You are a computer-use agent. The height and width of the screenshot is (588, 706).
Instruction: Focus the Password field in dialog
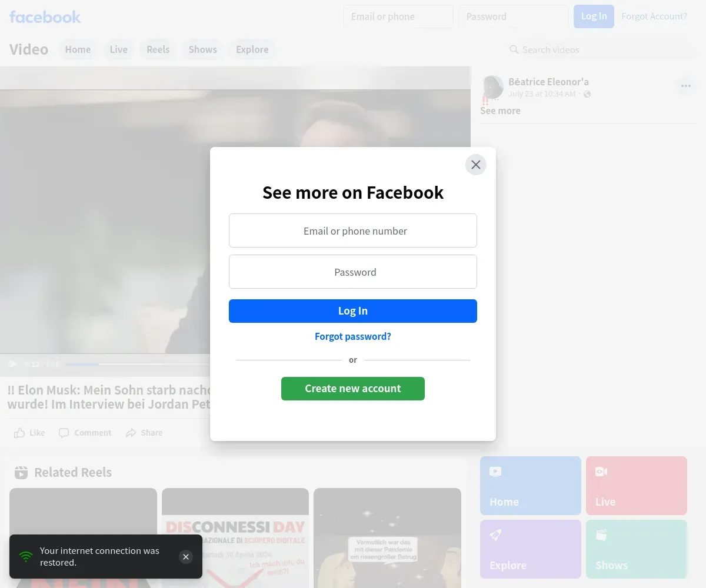353,272
